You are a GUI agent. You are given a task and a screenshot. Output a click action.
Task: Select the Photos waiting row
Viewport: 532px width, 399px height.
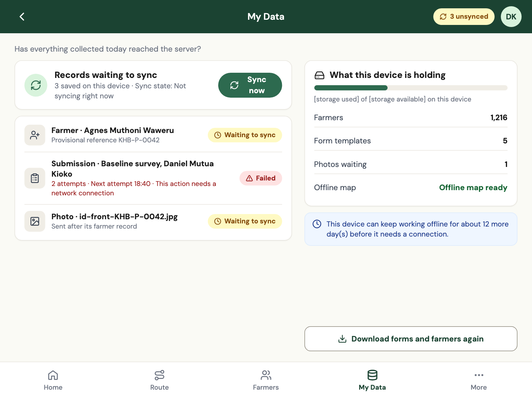tap(411, 165)
